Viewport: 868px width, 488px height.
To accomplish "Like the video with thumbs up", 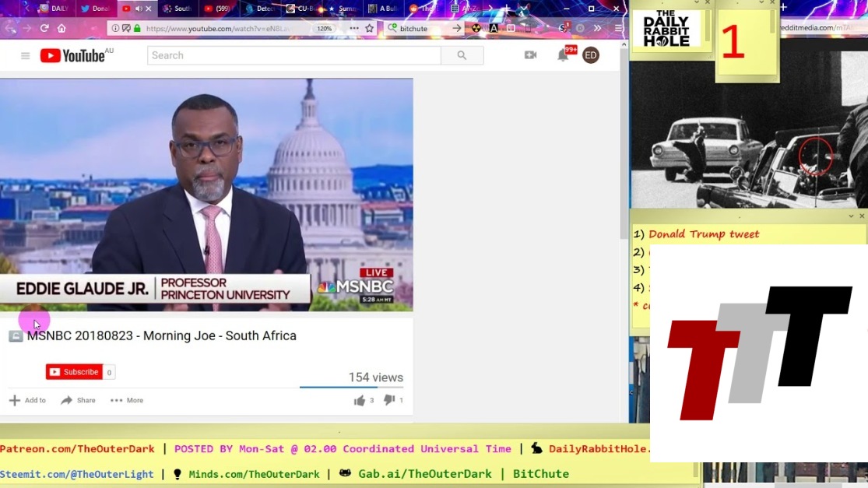I will coord(360,400).
